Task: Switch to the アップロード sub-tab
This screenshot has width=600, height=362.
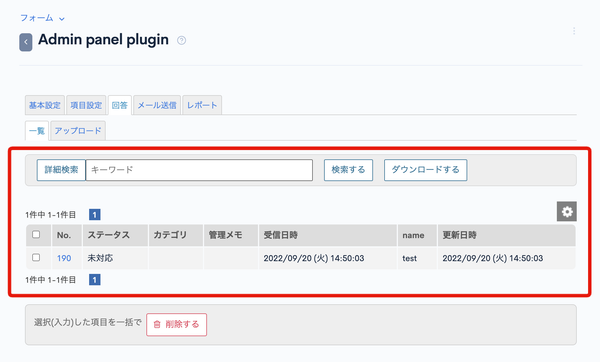Action: pyautogui.click(x=78, y=131)
